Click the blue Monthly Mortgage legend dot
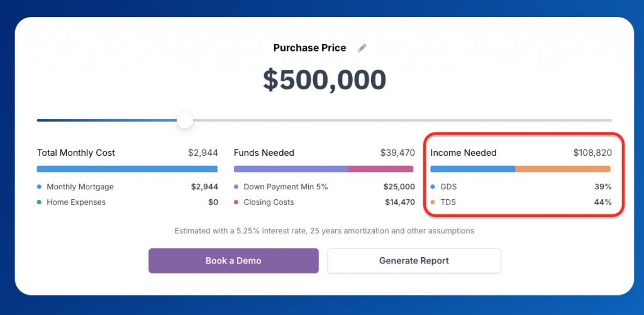The width and height of the screenshot is (644, 315). [40, 187]
